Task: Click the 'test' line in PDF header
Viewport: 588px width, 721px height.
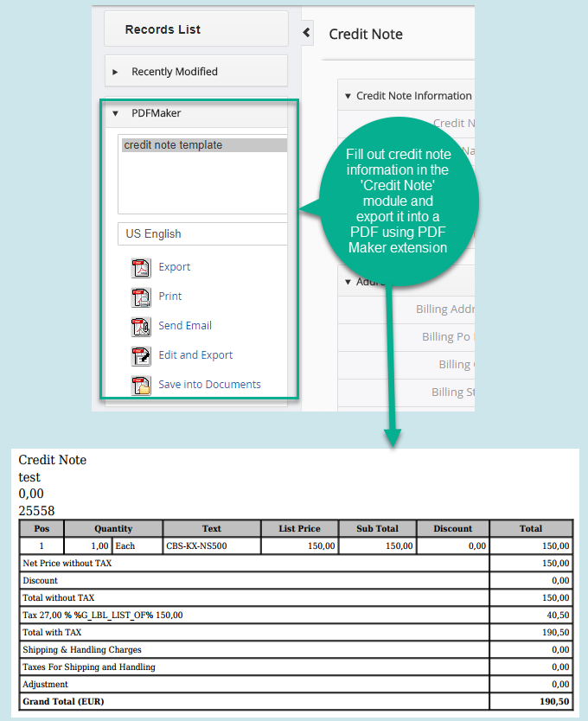Action: click(29, 477)
